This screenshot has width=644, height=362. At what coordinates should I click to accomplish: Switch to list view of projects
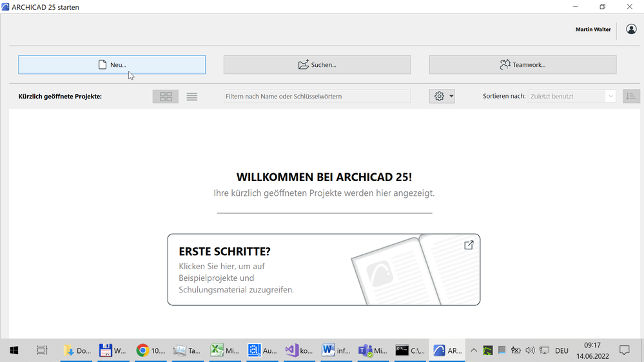192,97
